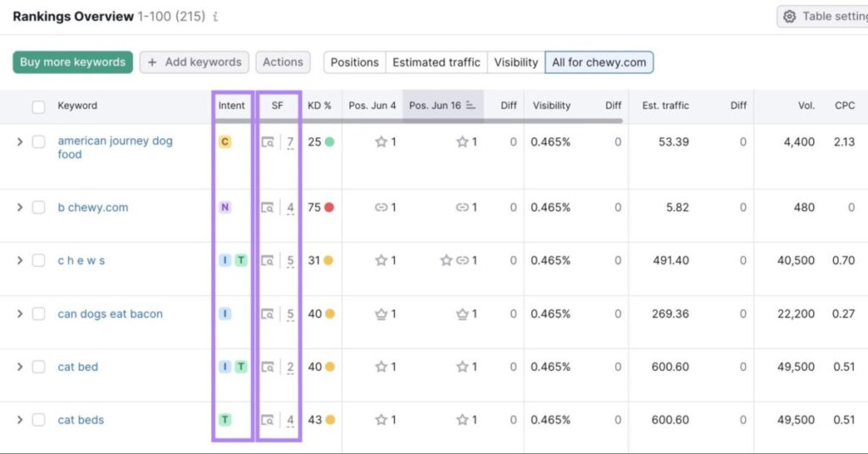
Task: Click the I intent badge in the cat bed row
Action: [x=225, y=367]
